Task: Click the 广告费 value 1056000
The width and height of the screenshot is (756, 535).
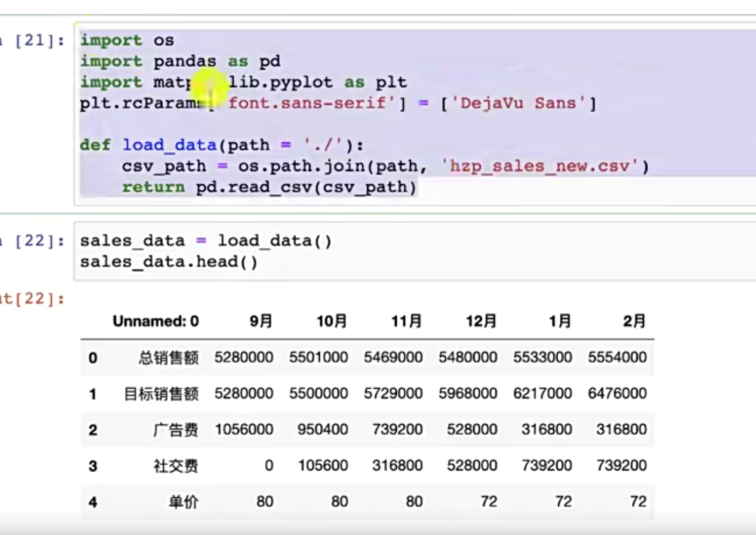Action: [x=244, y=429]
